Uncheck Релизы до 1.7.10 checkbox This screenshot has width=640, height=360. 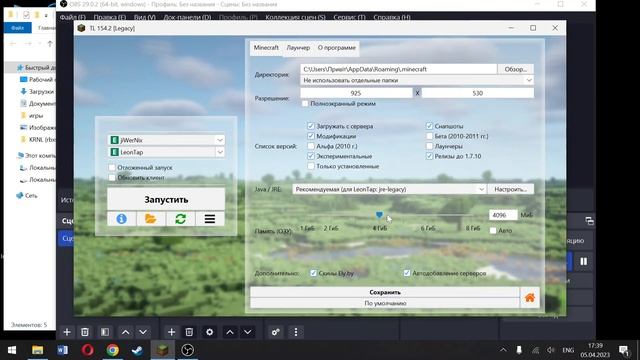pyautogui.click(x=429, y=156)
